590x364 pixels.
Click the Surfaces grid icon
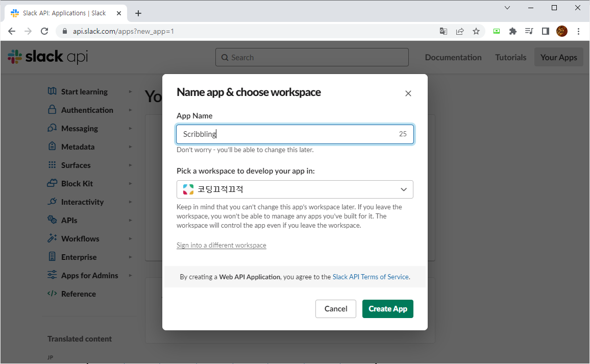coord(52,165)
